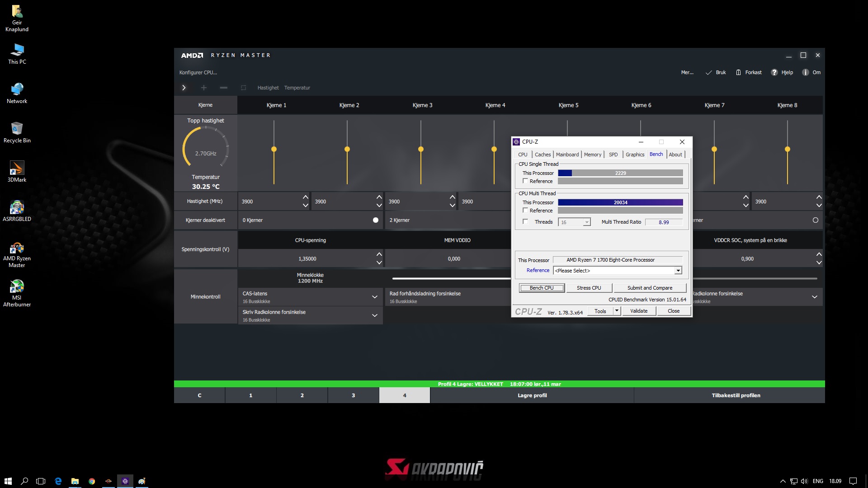Decrease Kjerne 2 speed with down arrow
This screenshot has height=488, width=868.
(x=379, y=205)
